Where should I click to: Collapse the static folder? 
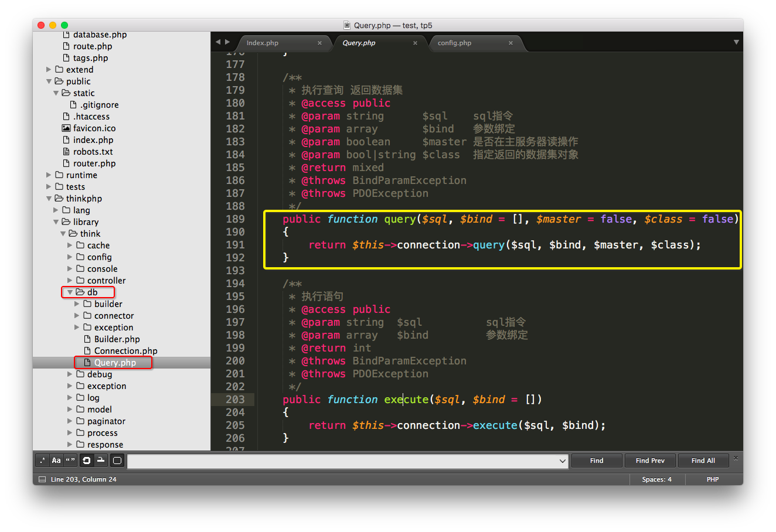[56, 93]
